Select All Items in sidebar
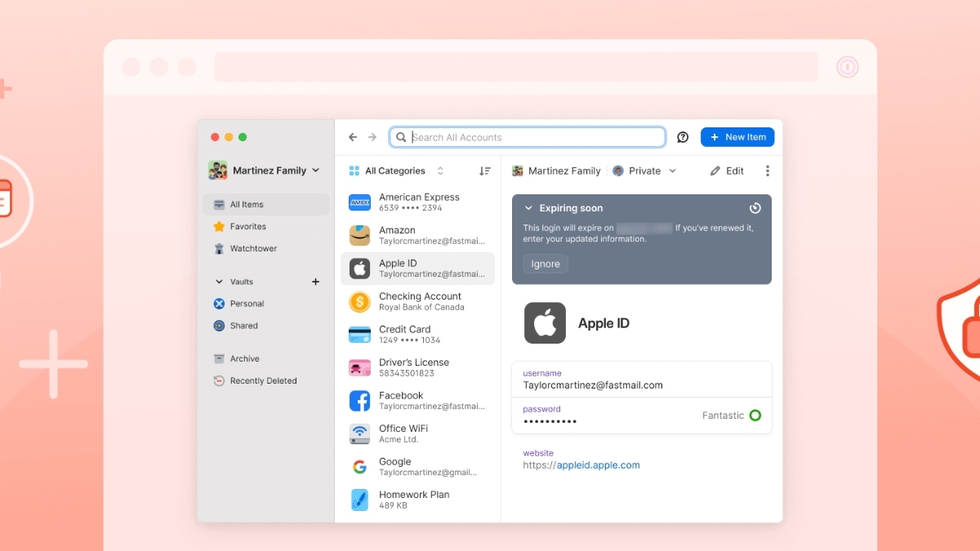This screenshot has width=980, height=551. click(x=266, y=204)
